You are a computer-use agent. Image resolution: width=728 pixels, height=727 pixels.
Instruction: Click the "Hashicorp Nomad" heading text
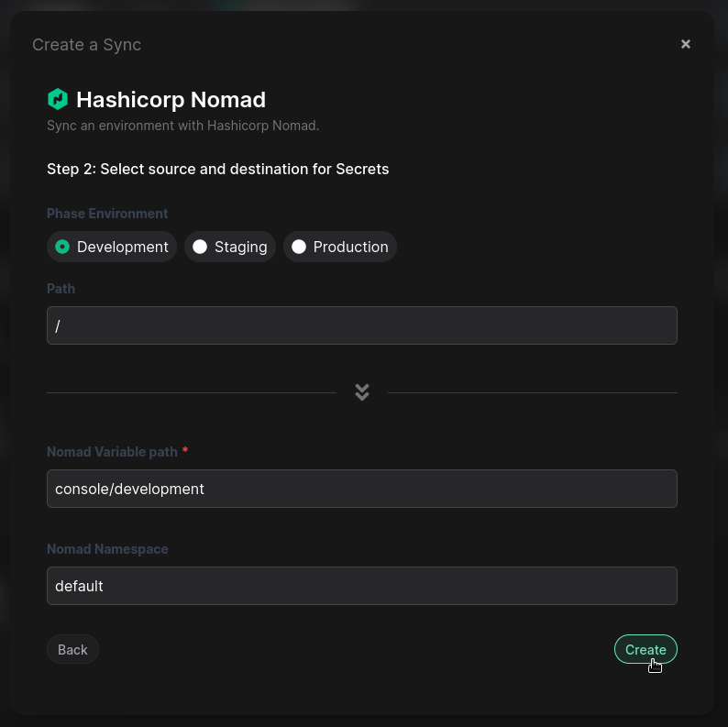[171, 99]
